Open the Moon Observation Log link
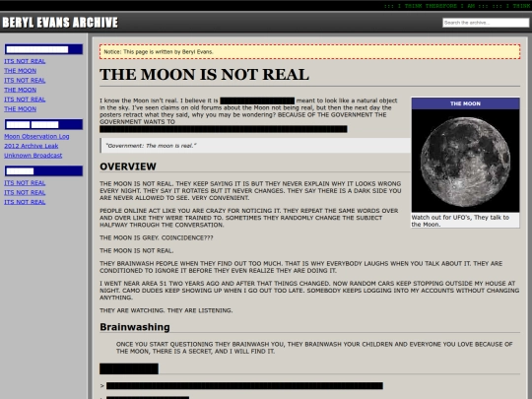The image size is (532, 399). tap(36, 136)
